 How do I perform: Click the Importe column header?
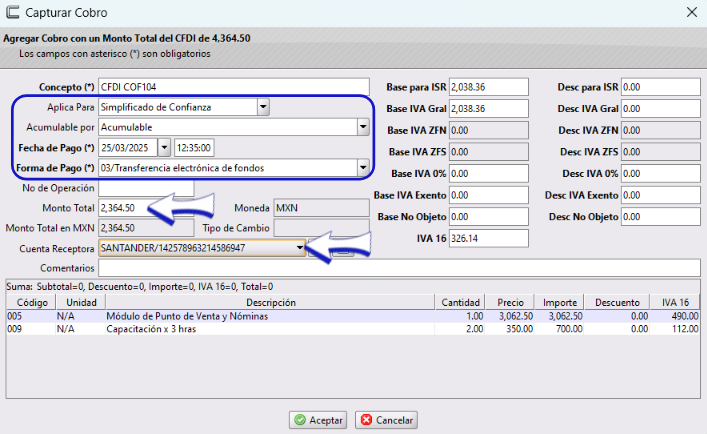[x=560, y=302]
